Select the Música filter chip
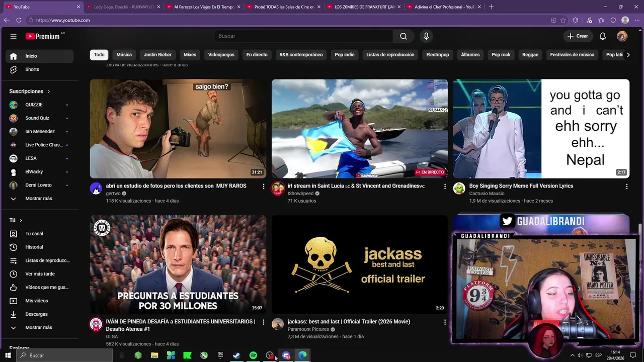 (124, 55)
